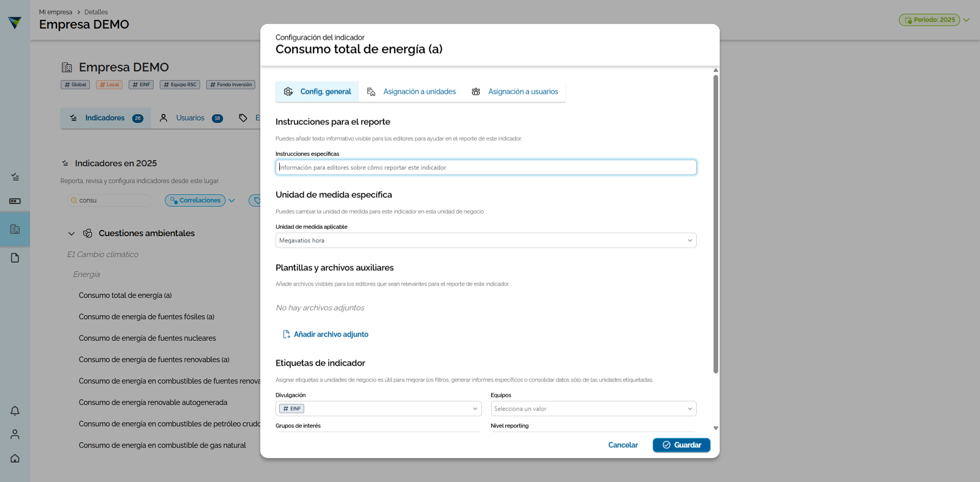Open the user profile icon in sidebar
This screenshot has width=980, height=482.
[x=15, y=434]
